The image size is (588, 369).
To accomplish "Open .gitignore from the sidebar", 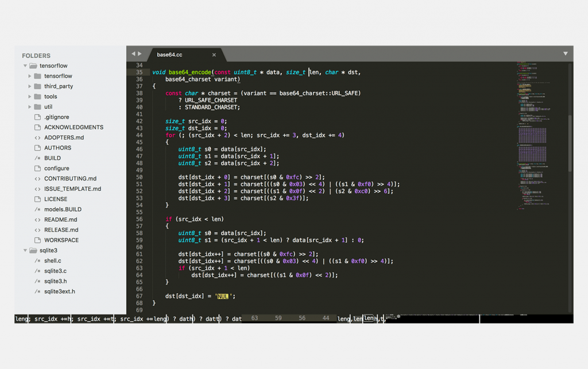I will pyautogui.click(x=57, y=117).
